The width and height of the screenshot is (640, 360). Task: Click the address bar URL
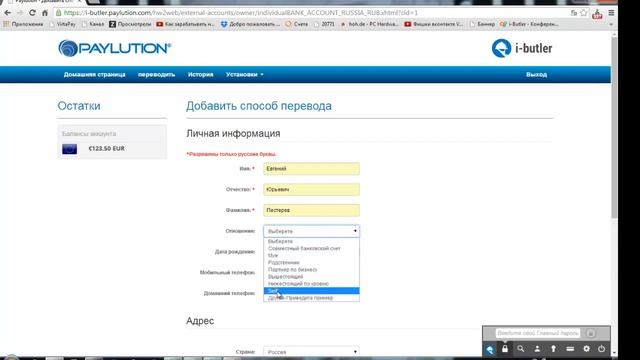click(x=241, y=13)
